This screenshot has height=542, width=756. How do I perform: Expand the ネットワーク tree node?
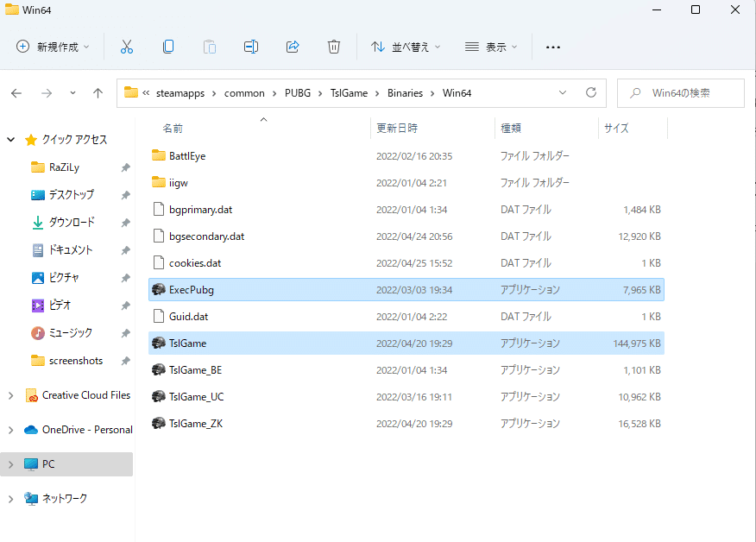[10, 499]
